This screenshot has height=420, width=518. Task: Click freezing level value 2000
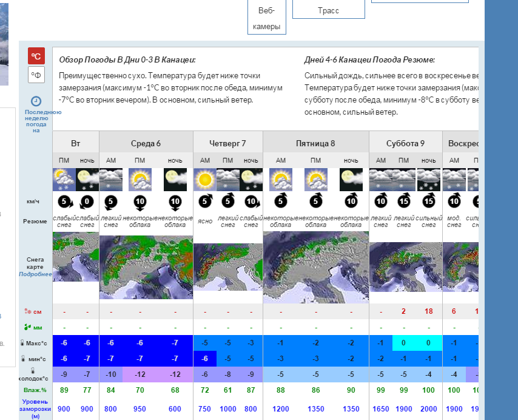click(429, 409)
